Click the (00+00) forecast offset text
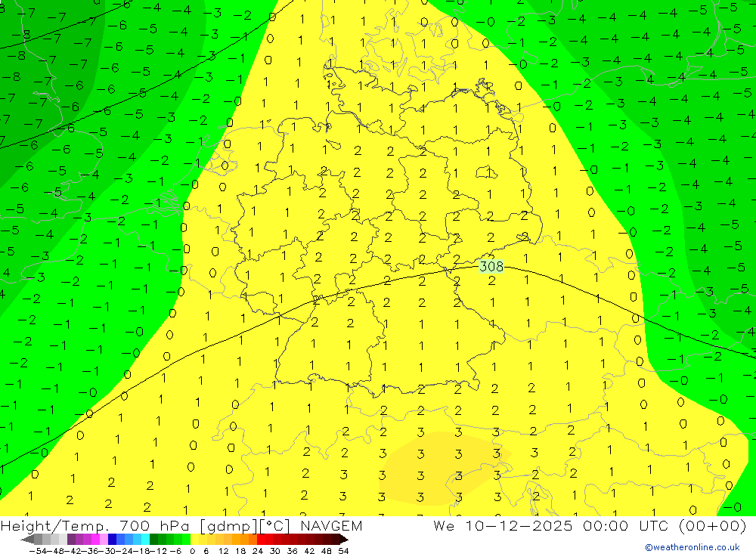This screenshot has height=554, width=756. [x=712, y=525]
